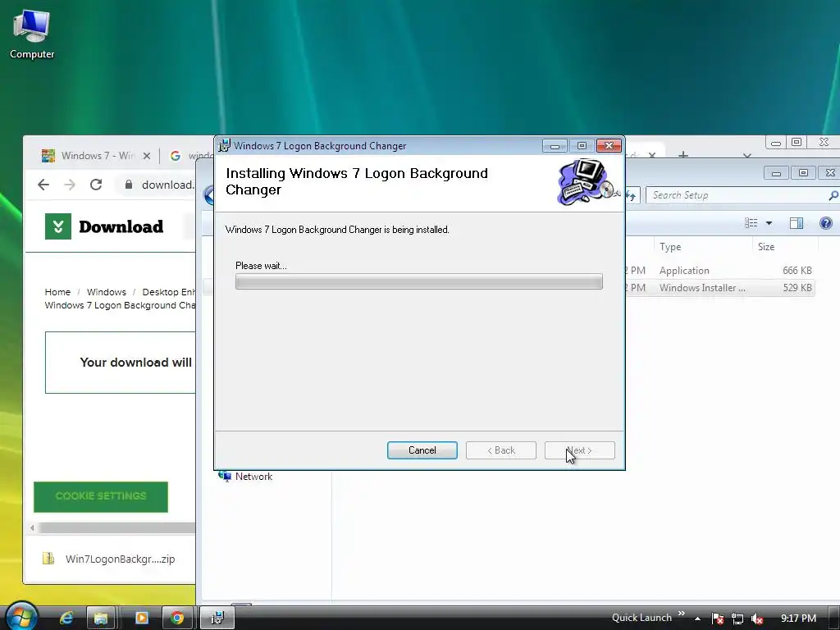
Task: Click the disabled Back button in installer
Action: click(501, 450)
